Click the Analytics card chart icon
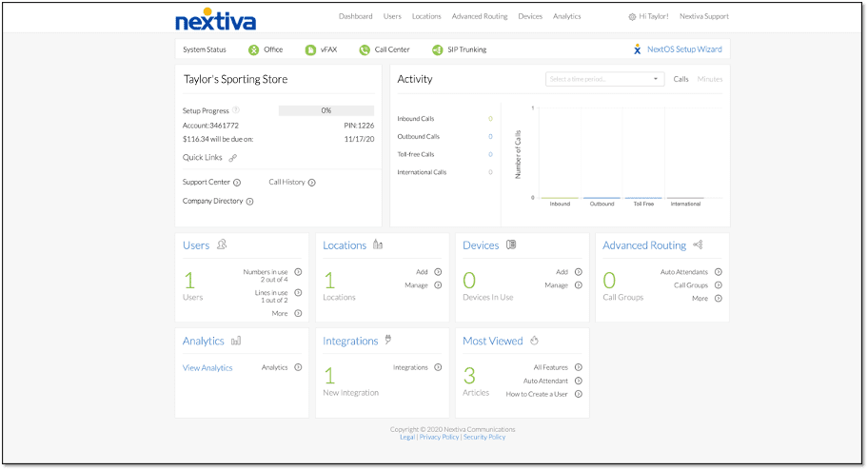This screenshot has height=470, width=868. point(236,341)
